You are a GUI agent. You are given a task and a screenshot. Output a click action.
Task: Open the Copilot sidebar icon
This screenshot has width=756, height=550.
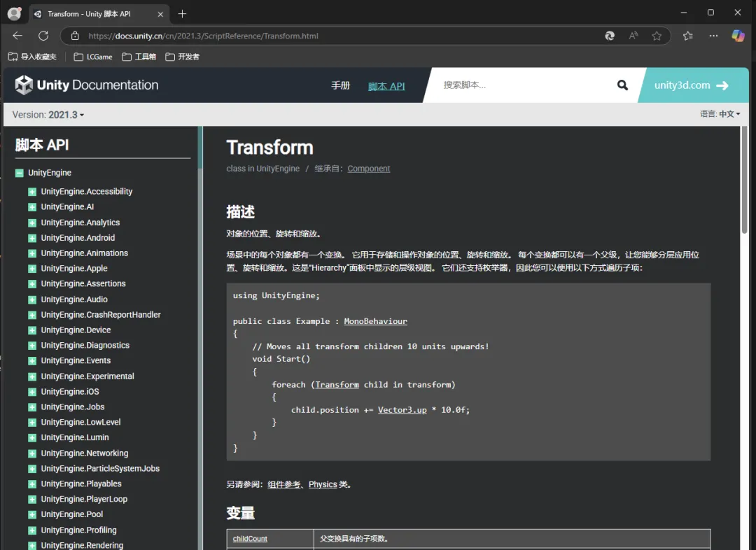coord(738,36)
